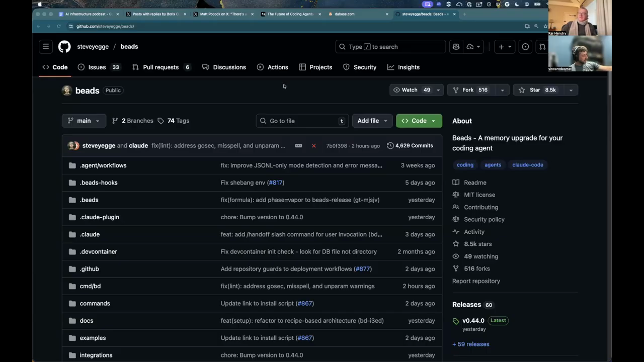
Task: Open the .claude-plugin folder
Action: click(100, 217)
